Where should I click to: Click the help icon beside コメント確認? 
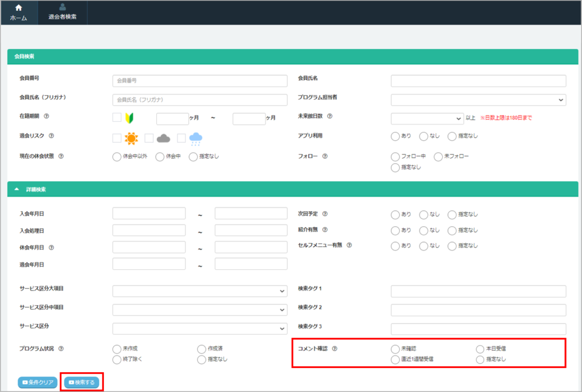click(x=335, y=349)
